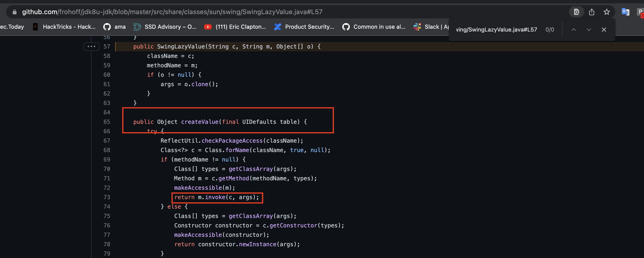The width and height of the screenshot is (644, 258).
Task: Click line number 76
Action: 107,225
